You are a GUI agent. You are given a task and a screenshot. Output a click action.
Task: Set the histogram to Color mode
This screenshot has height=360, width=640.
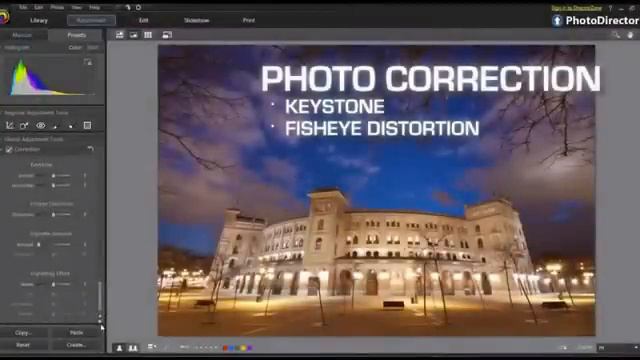[x=75, y=47]
